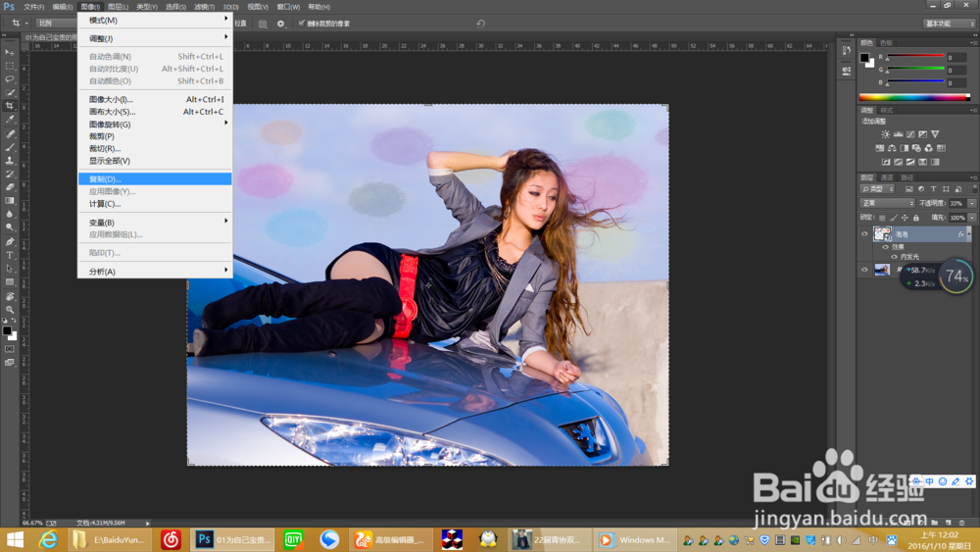Open the blend mode 正常 dropdown
Viewport: 980px width, 552px height.
pyautogui.click(x=888, y=203)
